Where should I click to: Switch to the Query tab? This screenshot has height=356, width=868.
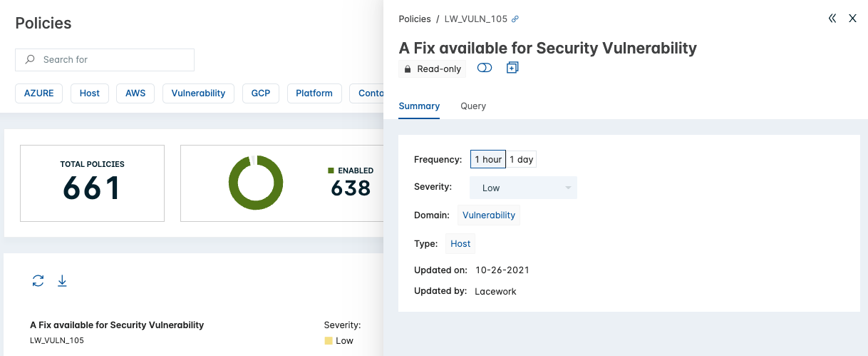[473, 106]
